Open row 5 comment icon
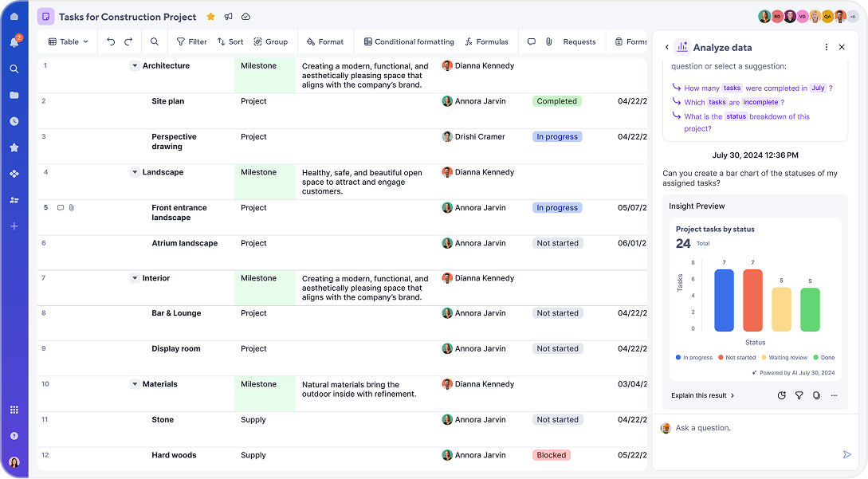 click(x=61, y=208)
